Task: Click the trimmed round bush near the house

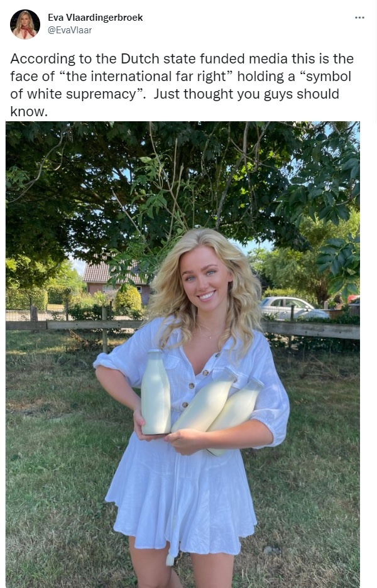Action: 128,299
